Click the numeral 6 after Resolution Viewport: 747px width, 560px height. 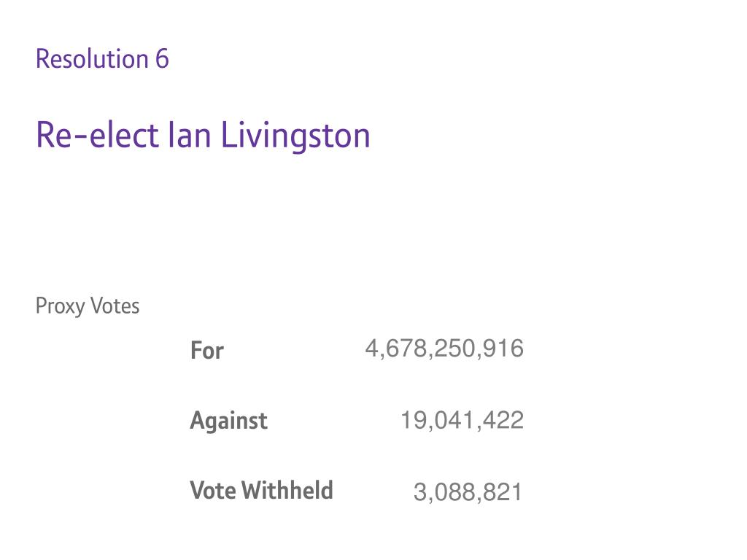[x=162, y=59]
